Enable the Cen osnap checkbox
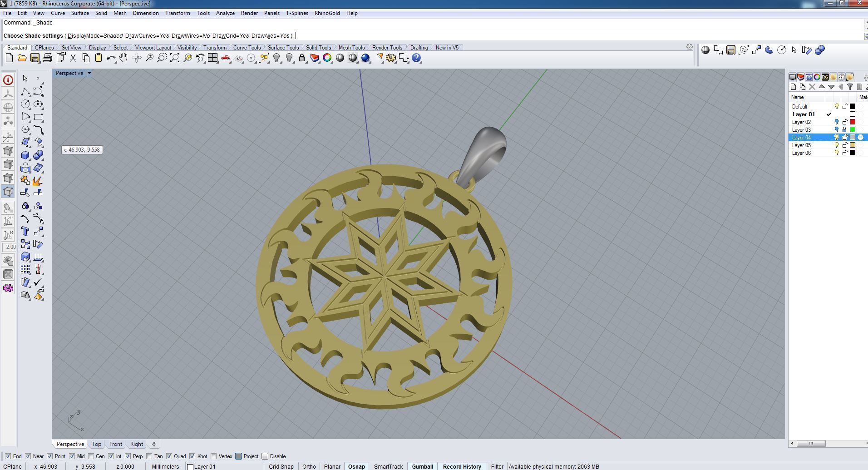Screen dimensions: 868x470 click(x=91, y=456)
